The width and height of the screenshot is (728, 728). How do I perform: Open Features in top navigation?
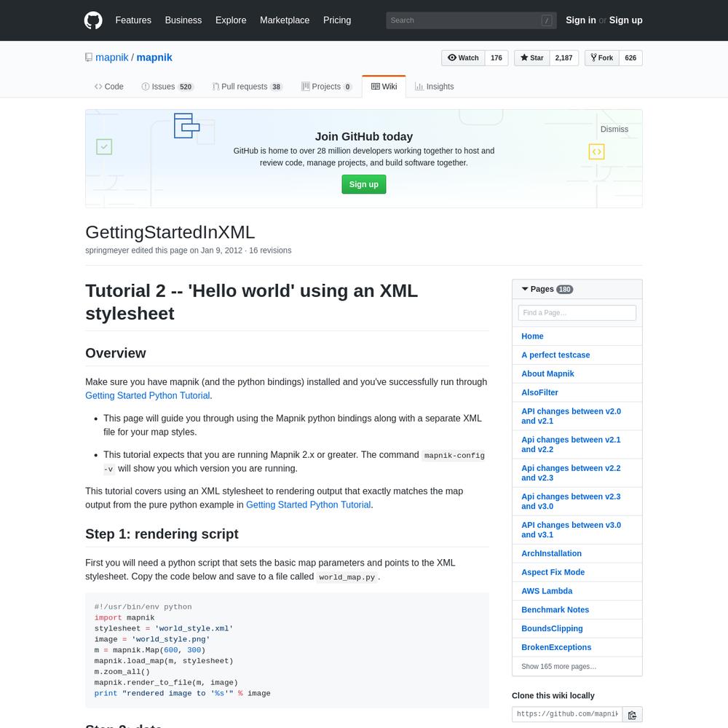coord(133,20)
